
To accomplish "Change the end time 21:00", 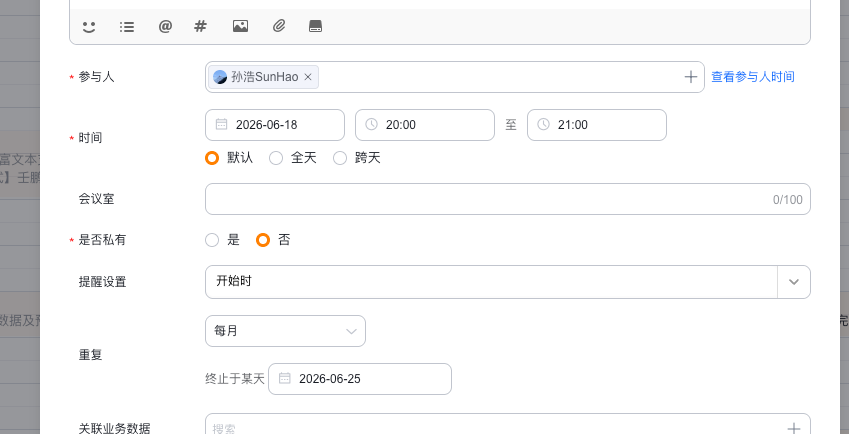I will pos(597,125).
